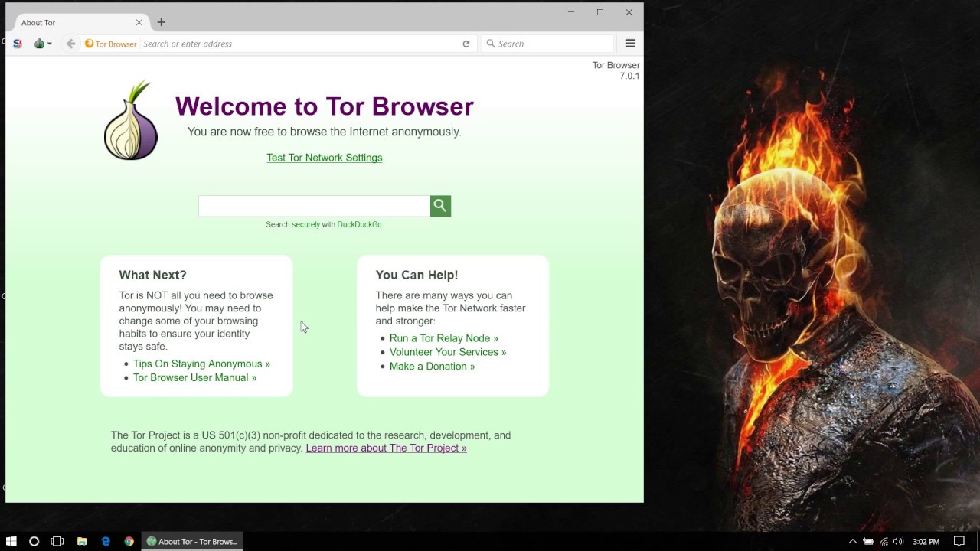Screen dimensions: 980x551
Task: Open the hamburger menu
Action: click(630, 44)
